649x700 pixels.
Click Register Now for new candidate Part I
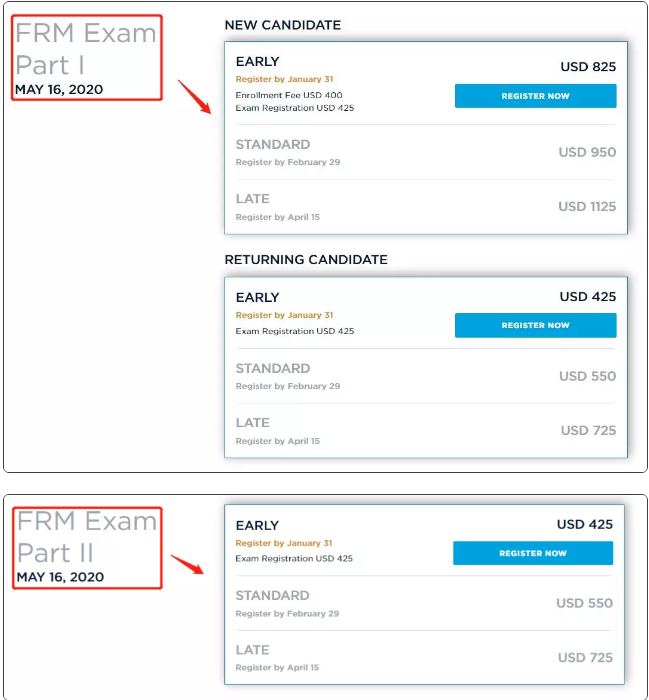coord(535,96)
